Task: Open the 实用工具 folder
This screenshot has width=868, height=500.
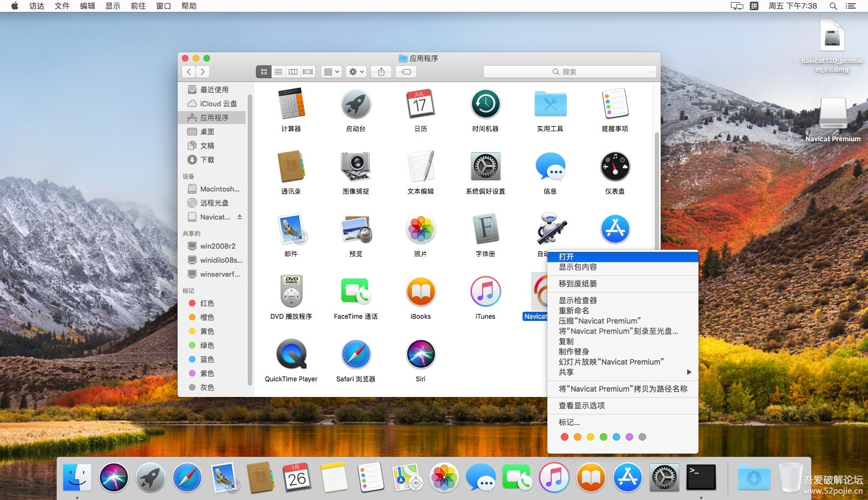Action: [x=550, y=104]
